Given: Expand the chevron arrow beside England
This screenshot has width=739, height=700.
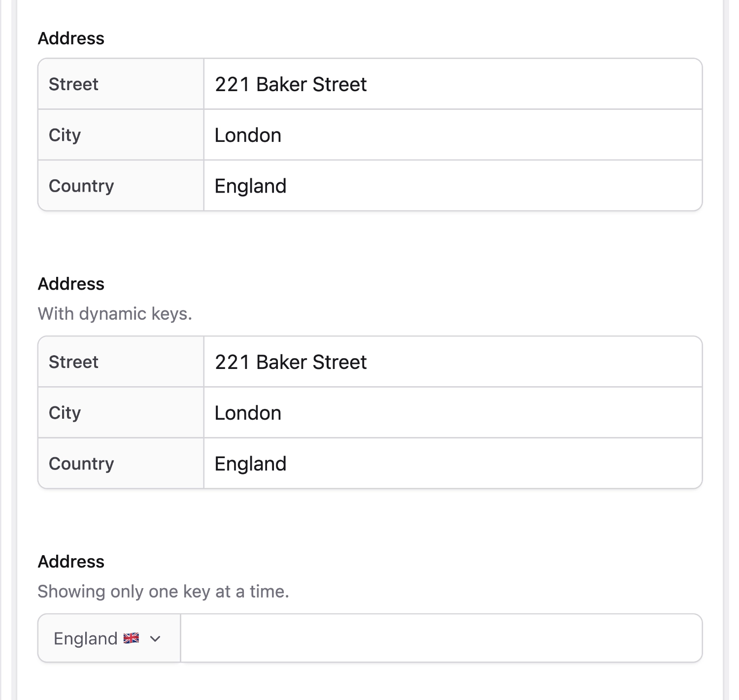Looking at the screenshot, I should [155, 639].
